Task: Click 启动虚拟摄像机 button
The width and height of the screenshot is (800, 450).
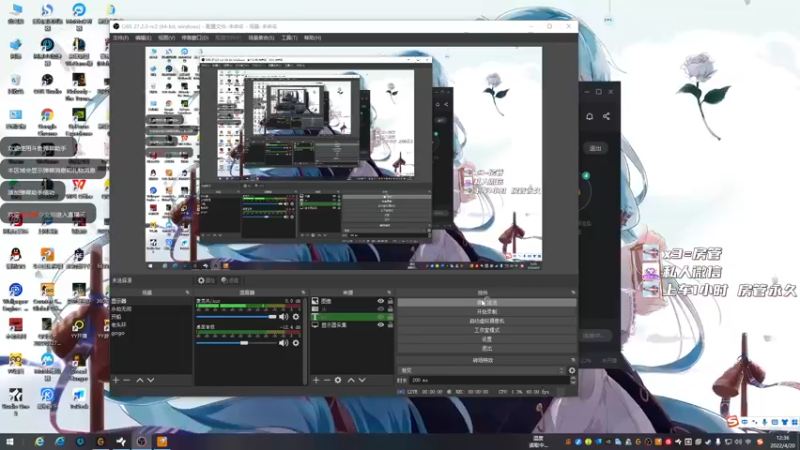Action: pyautogui.click(x=487, y=321)
